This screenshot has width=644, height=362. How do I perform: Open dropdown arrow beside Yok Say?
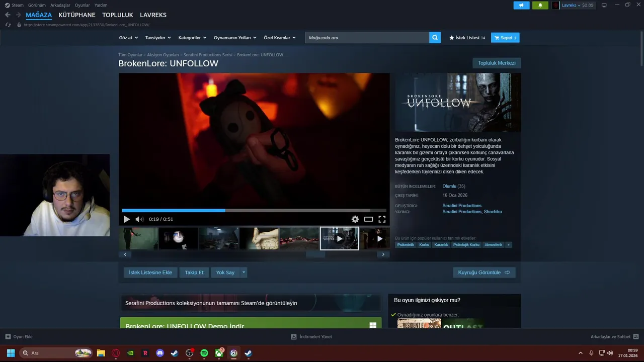[244, 273]
